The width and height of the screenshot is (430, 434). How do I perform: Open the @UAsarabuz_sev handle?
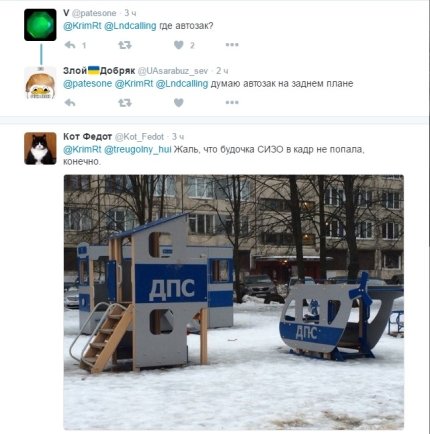(173, 71)
